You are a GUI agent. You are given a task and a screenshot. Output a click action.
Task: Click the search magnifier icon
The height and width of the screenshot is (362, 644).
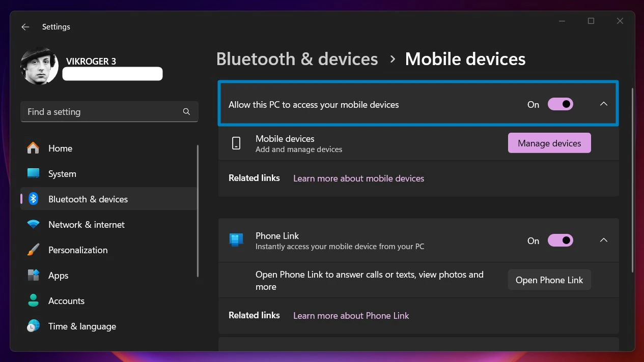pyautogui.click(x=186, y=112)
